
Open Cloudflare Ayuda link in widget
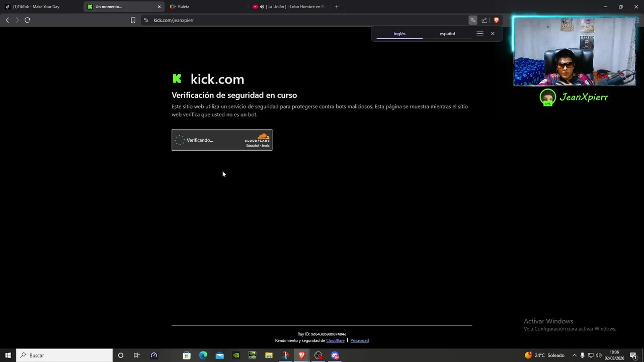point(266,145)
